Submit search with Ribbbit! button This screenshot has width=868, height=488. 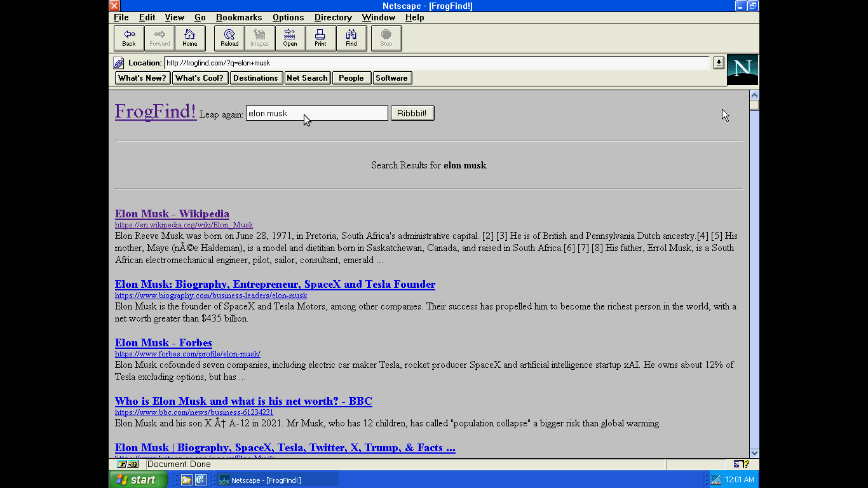click(412, 113)
